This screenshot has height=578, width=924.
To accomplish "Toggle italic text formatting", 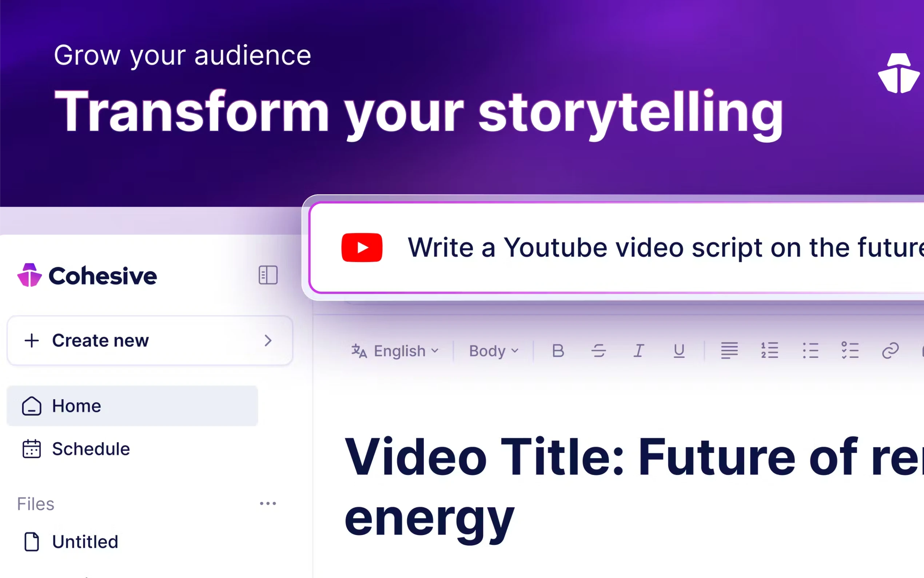I will (639, 351).
